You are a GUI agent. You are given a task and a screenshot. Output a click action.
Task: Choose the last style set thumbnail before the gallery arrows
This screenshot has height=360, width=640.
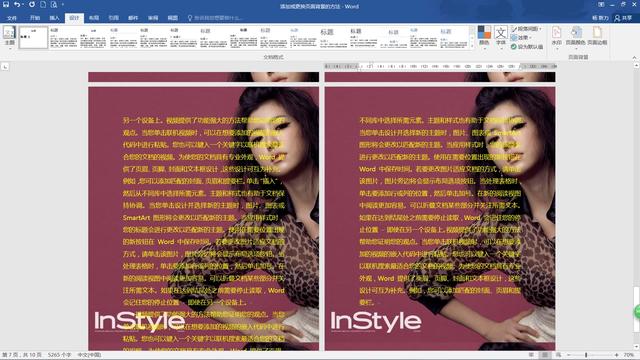point(453,38)
